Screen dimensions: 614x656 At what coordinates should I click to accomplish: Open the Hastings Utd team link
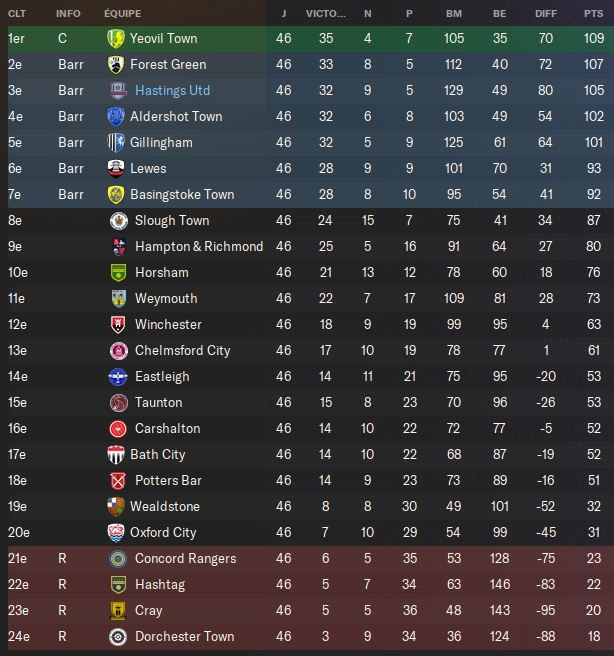click(172, 90)
